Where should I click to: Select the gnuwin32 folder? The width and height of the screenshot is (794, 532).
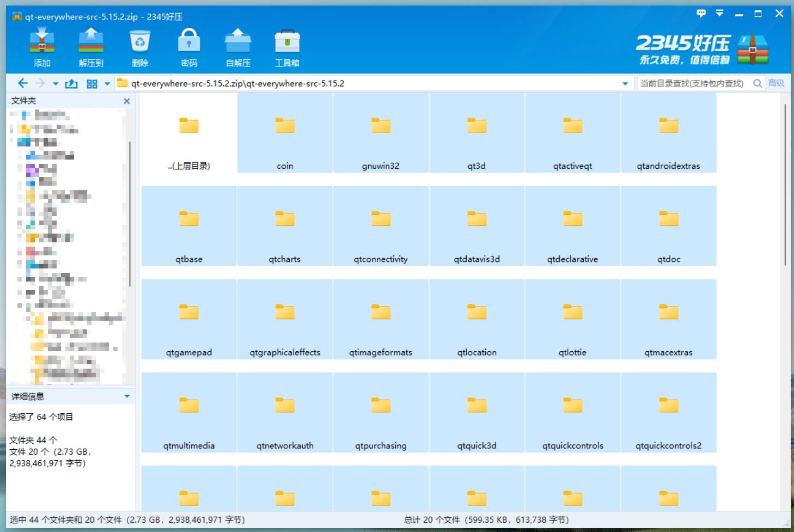click(381, 133)
